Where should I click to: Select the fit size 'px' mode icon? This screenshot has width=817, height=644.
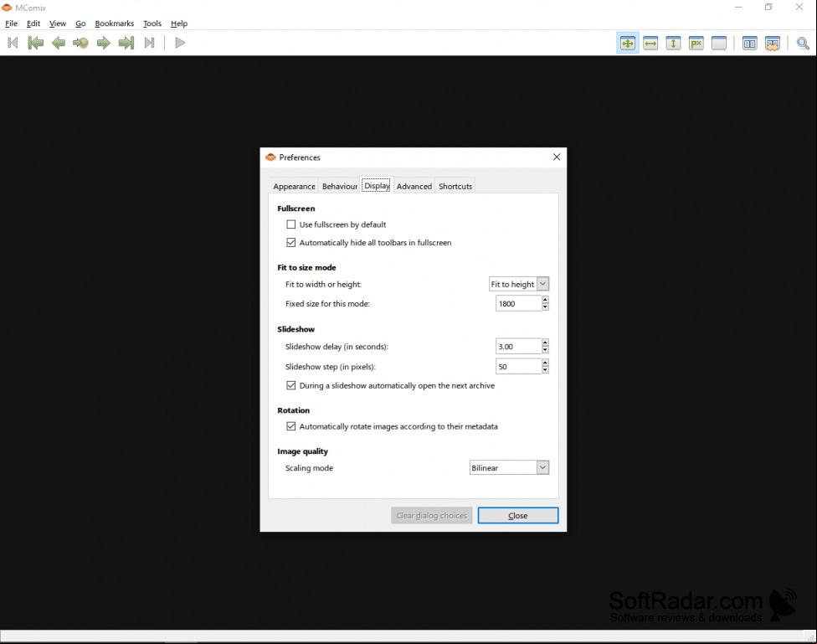(x=696, y=44)
